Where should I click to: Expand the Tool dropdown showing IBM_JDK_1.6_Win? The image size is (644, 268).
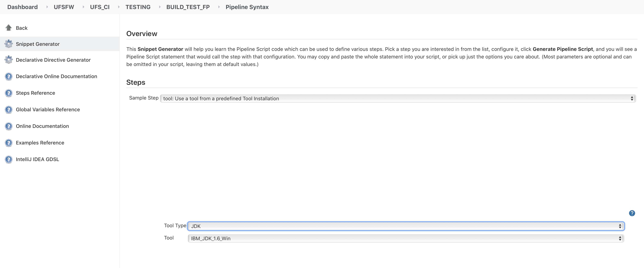(x=406, y=238)
